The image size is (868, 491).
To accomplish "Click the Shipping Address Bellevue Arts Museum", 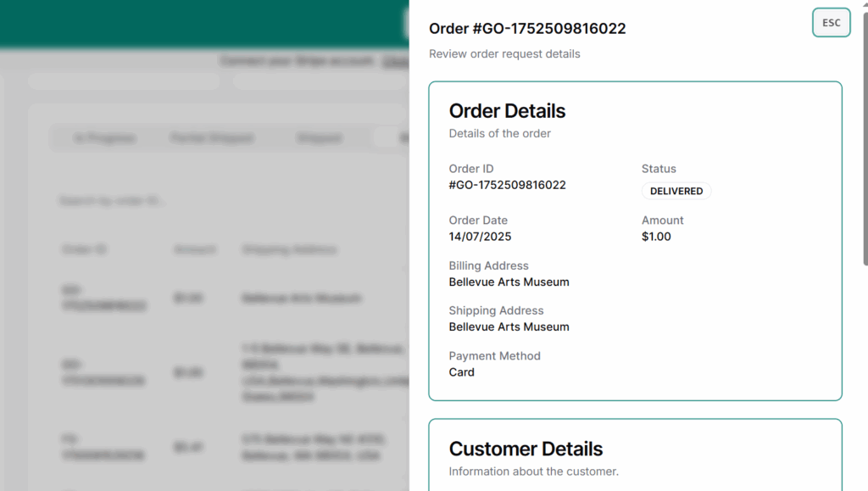I will coord(509,327).
